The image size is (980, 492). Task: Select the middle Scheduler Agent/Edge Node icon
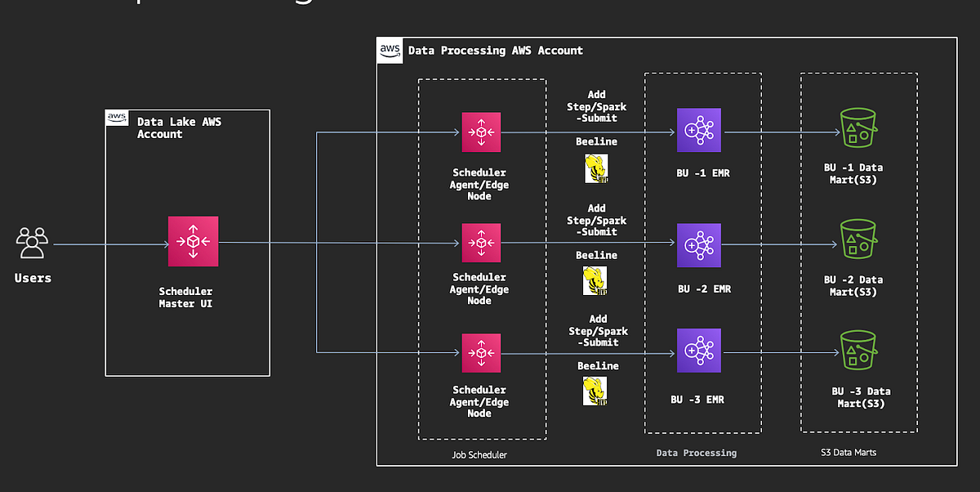(482, 243)
